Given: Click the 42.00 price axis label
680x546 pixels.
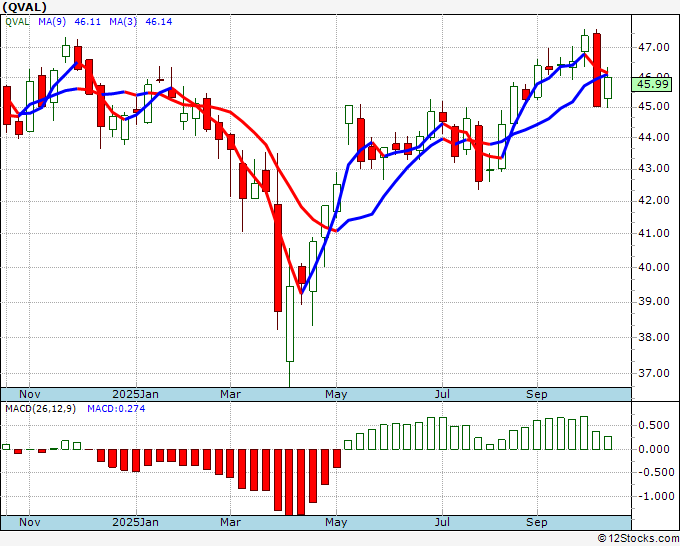Looking at the screenshot, I should click(654, 200).
